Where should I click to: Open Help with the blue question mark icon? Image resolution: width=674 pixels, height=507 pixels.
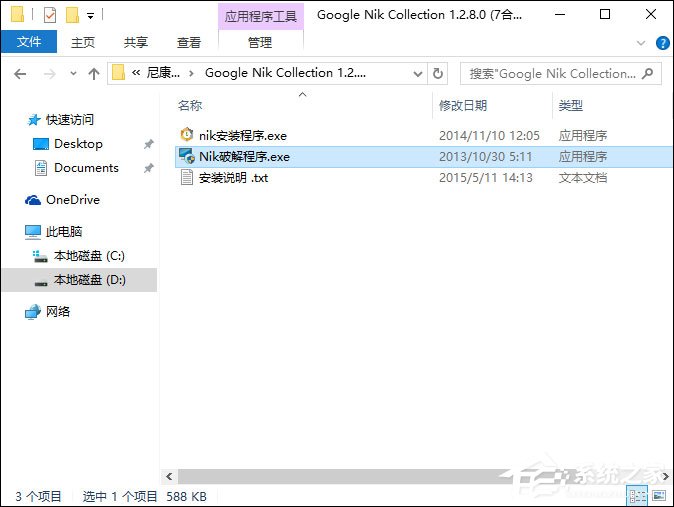click(x=662, y=43)
